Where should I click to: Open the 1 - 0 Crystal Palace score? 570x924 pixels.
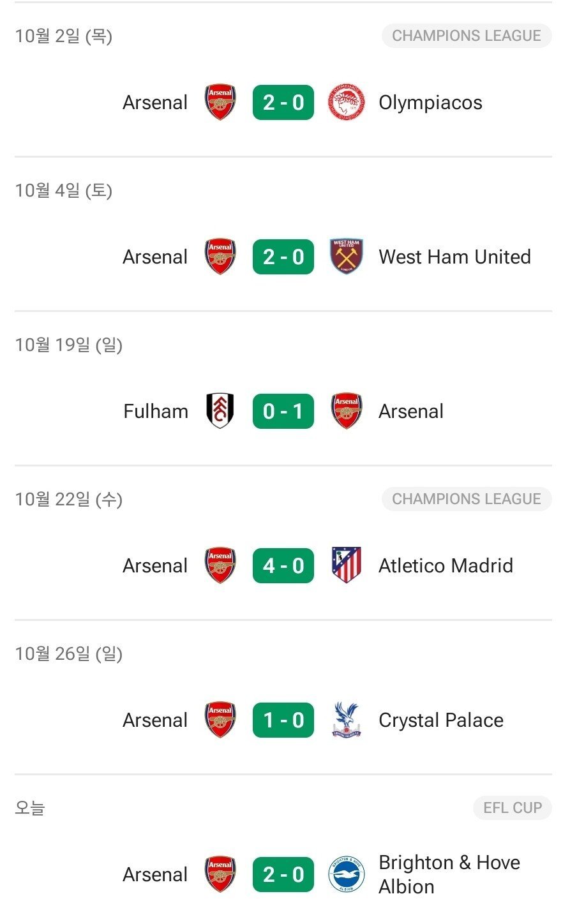tap(283, 720)
